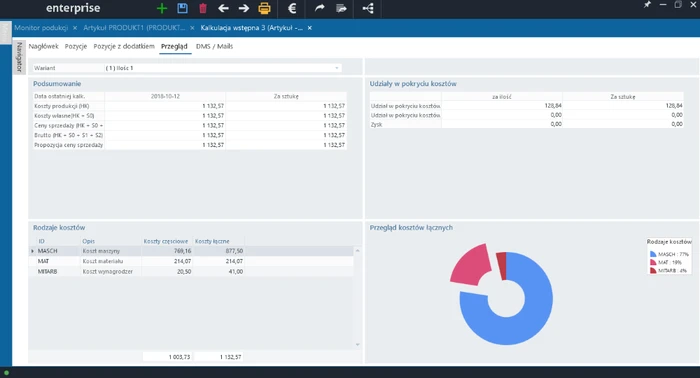Close the Monitor produkcji tab
The height and width of the screenshot is (378, 700).
75,28
